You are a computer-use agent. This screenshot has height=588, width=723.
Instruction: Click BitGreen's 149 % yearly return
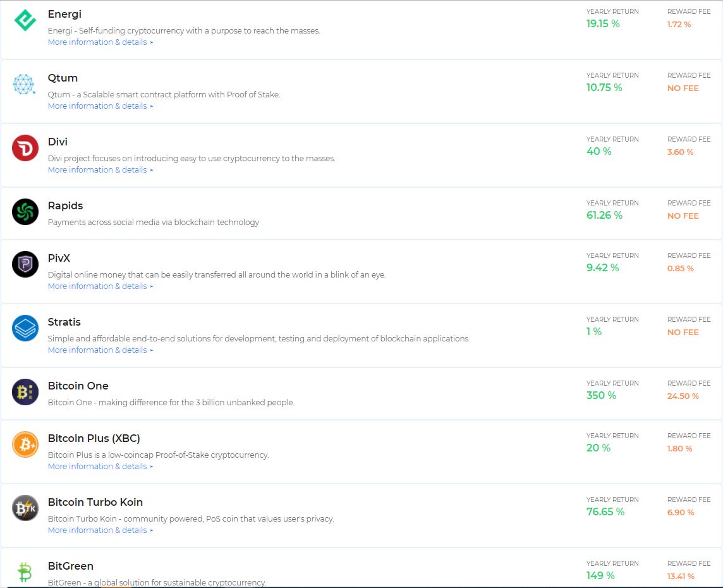point(600,575)
